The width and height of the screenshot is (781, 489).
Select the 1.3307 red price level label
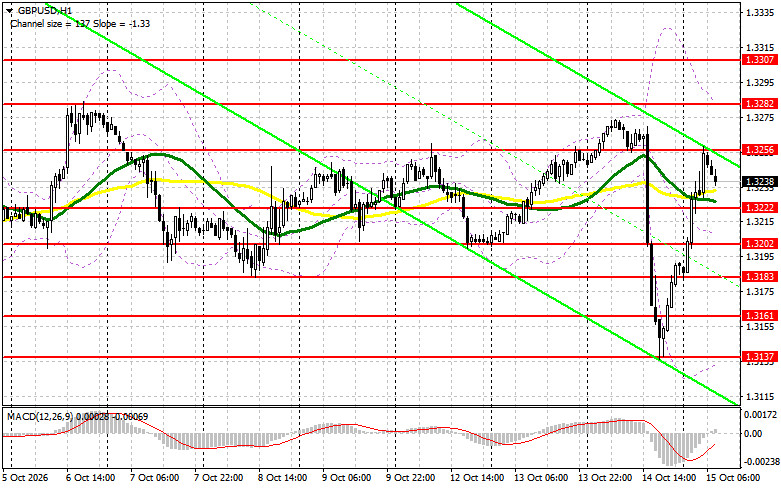(760, 60)
